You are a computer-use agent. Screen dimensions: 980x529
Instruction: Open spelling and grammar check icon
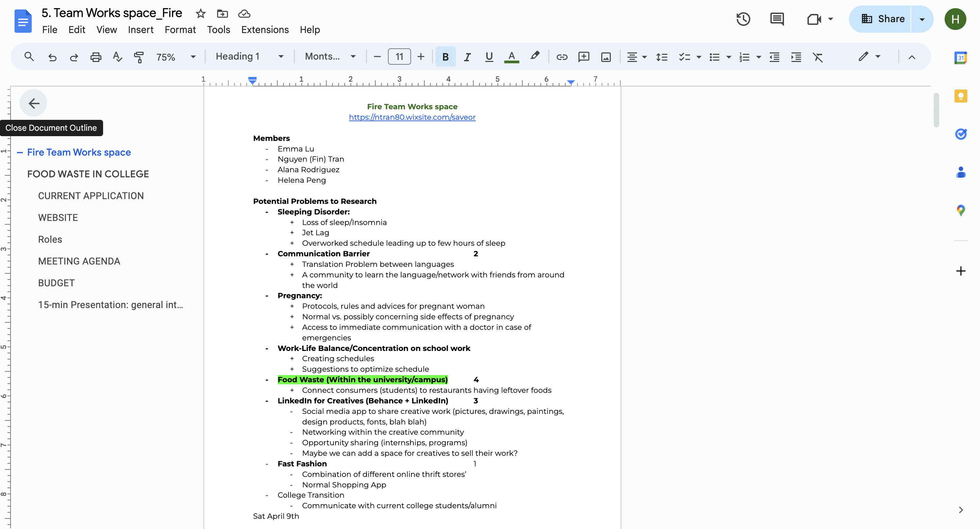117,57
